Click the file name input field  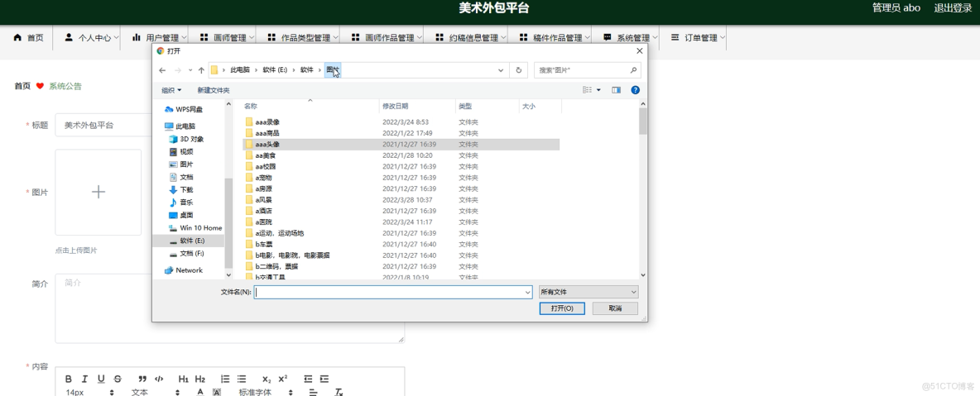pos(389,292)
